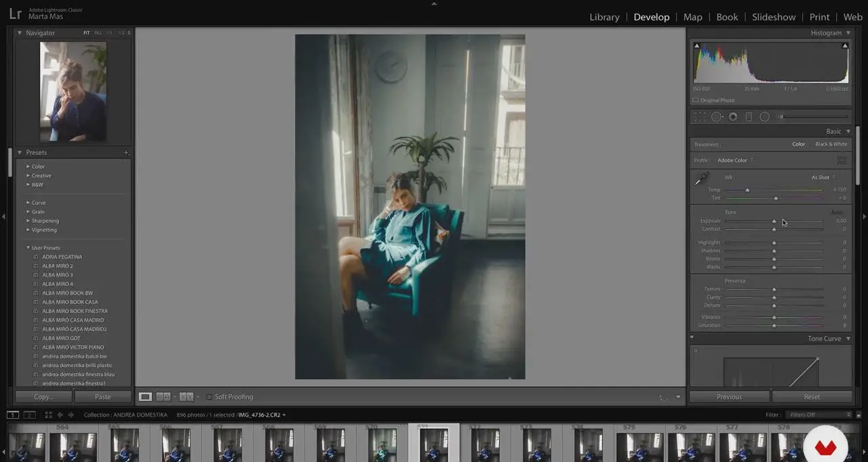868x462 pixels.
Task: Open the Profile Browser grid icon
Action: 842,161
